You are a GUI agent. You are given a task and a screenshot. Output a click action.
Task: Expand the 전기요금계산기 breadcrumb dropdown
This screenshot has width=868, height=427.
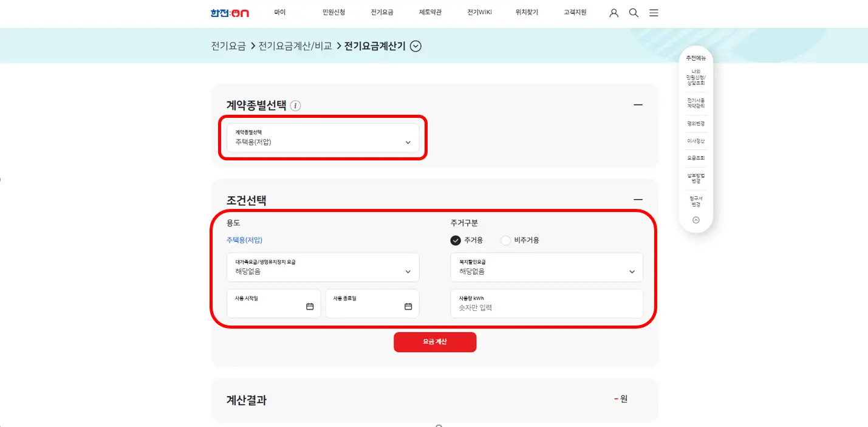click(x=415, y=46)
